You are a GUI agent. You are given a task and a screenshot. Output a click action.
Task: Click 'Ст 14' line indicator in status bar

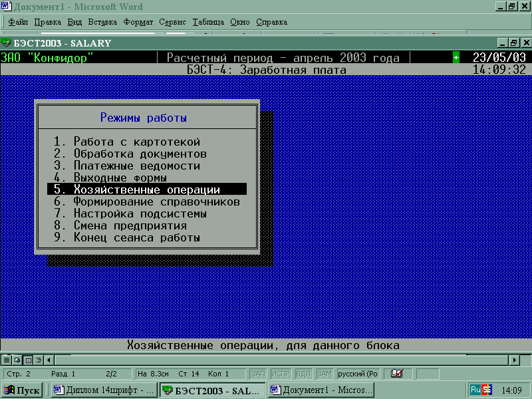189,374
